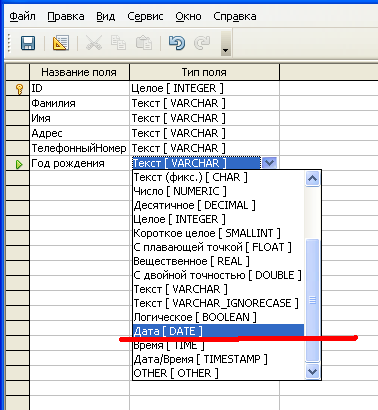378x410 pixels.
Task: Choose Десятичное [ DECIMAL ] type
Action: (x=218, y=205)
